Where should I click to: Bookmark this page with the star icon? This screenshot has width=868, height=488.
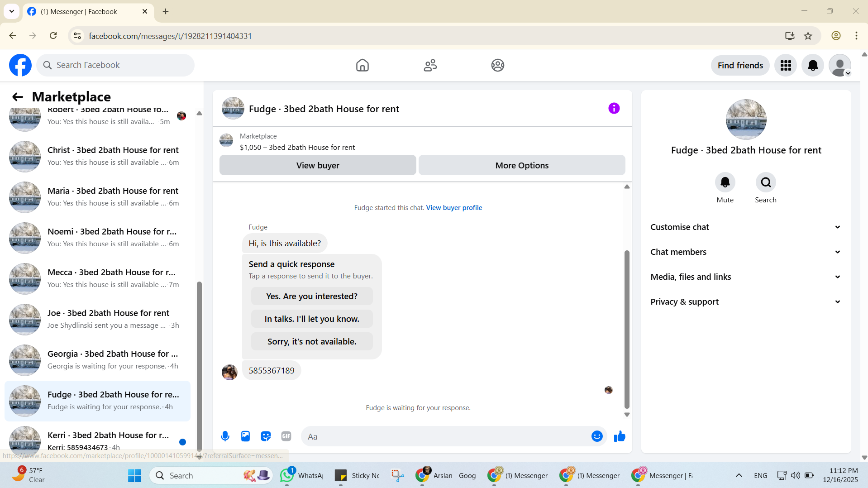(808, 36)
